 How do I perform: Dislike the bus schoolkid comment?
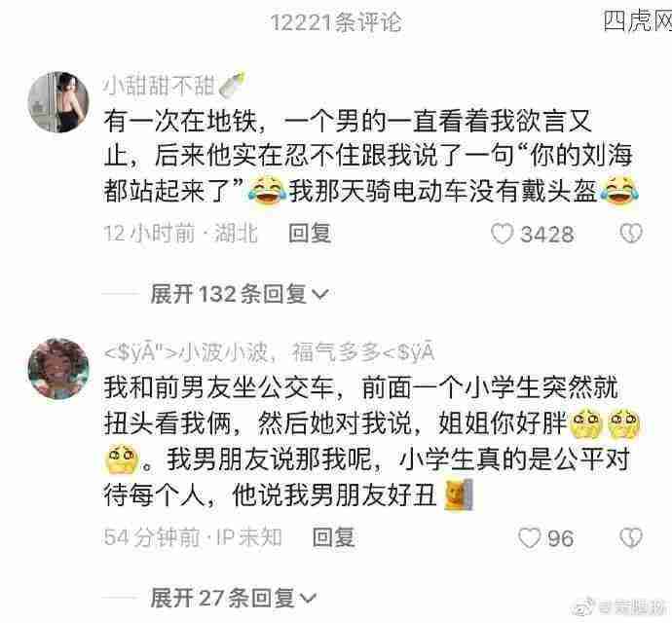click(x=631, y=538)
